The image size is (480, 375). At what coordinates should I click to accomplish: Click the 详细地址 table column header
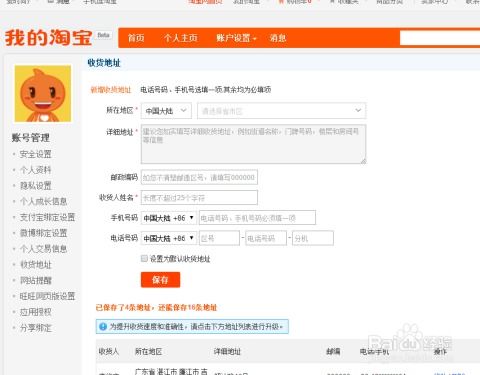click(x=227, y=351)
